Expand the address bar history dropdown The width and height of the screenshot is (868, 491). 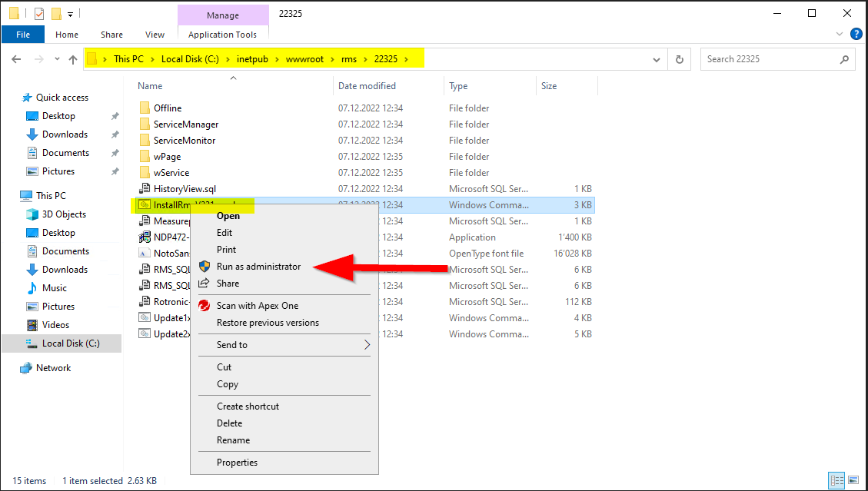[657, 59]
